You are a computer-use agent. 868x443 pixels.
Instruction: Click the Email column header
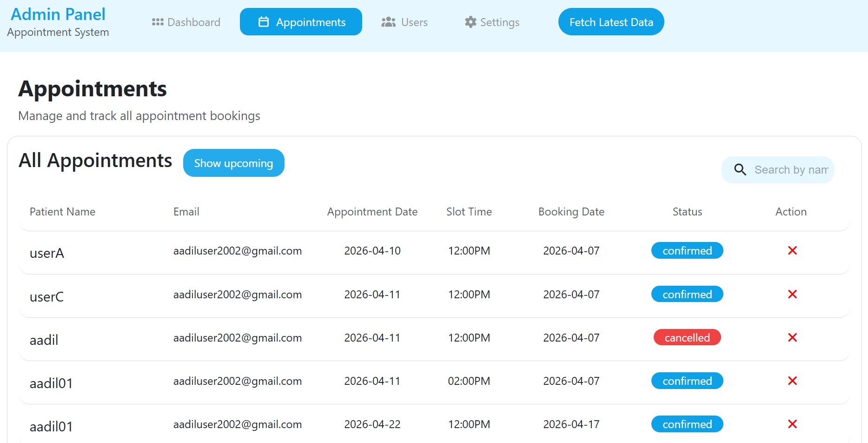click(186, 212)
